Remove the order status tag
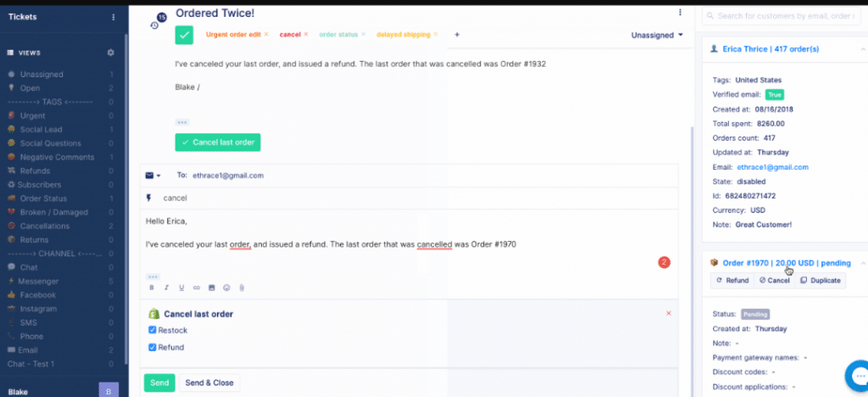The image size is (868, 397). tap(364, 34)
